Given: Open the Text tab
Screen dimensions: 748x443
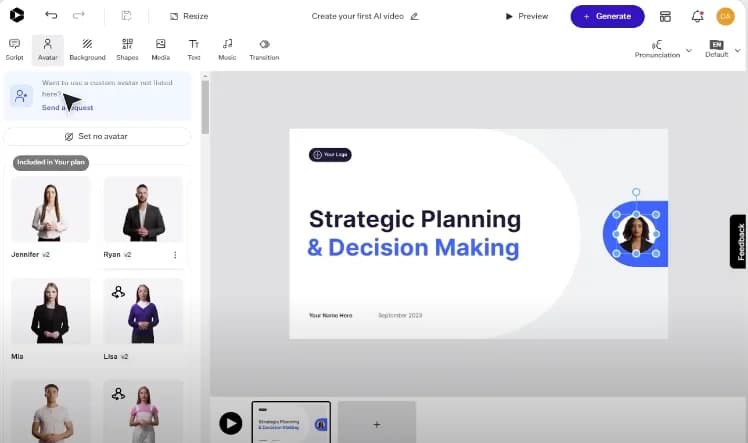Looking at the screenshot, I should (x=194, y=50).
